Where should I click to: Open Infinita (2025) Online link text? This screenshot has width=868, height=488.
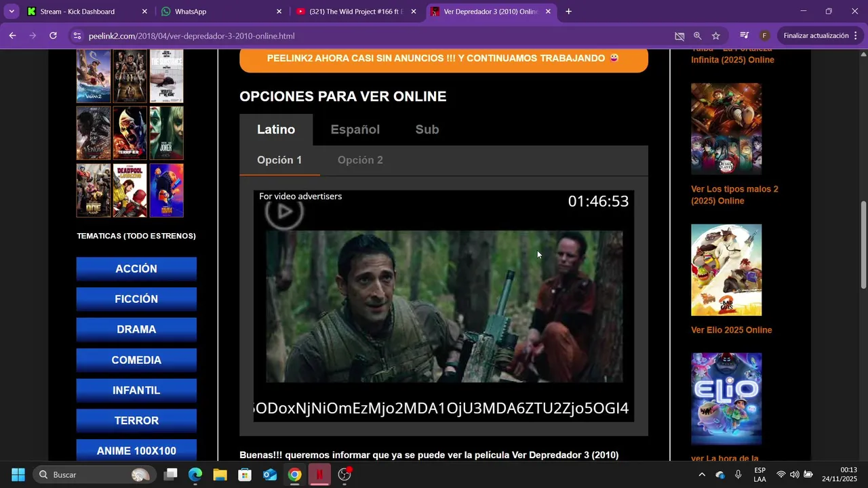pyautogui.click(x=732, y=60)
